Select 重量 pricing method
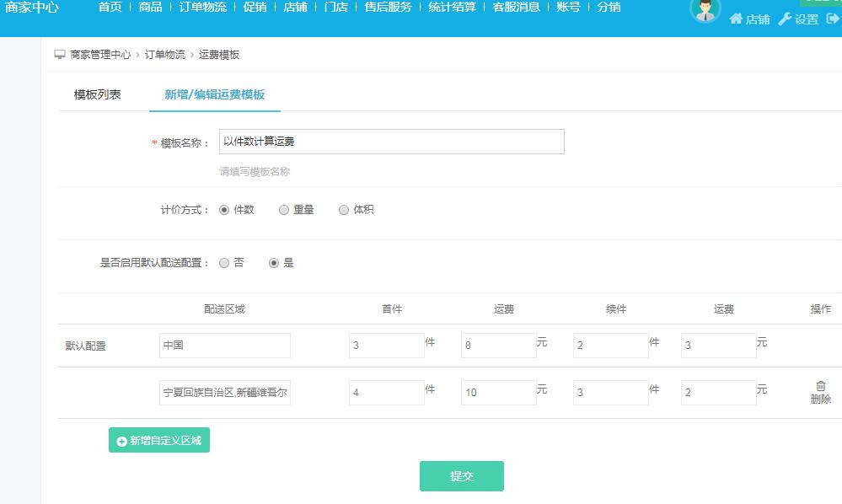The width and height of the screenshot is (842, 504). [284, 210]
